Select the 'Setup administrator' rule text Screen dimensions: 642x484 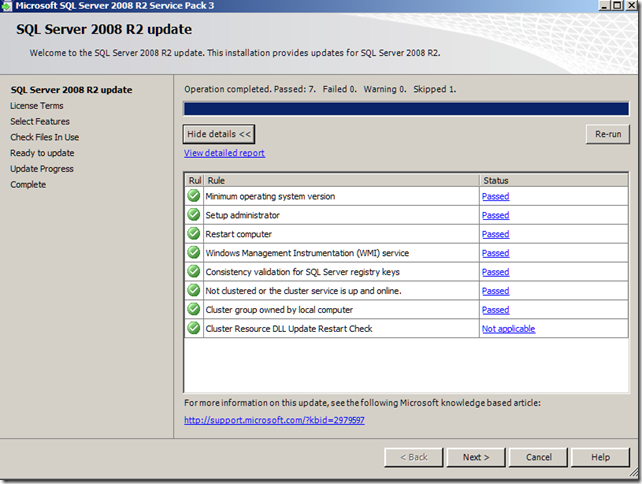pyautogui.click(x=242, y=215)
